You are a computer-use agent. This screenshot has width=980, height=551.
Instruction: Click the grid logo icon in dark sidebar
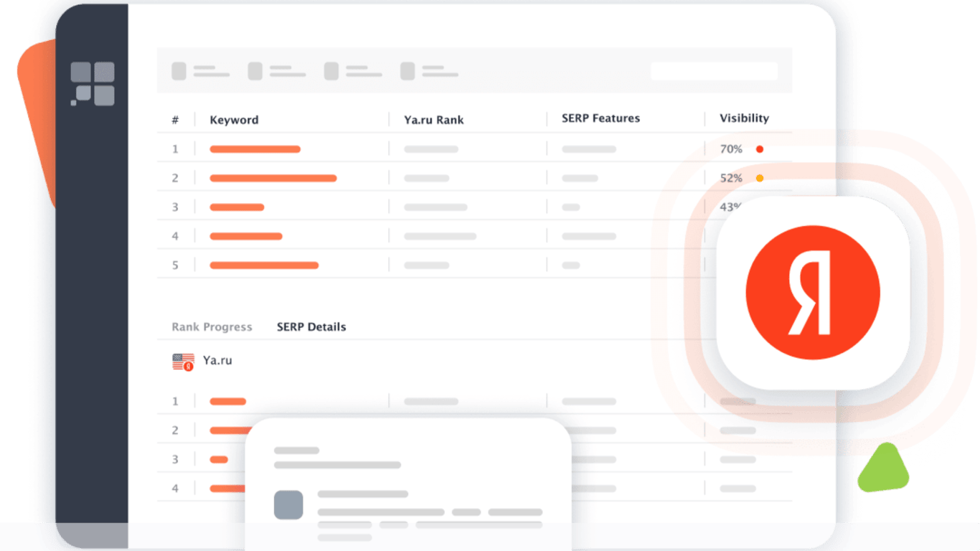[93, 84]
